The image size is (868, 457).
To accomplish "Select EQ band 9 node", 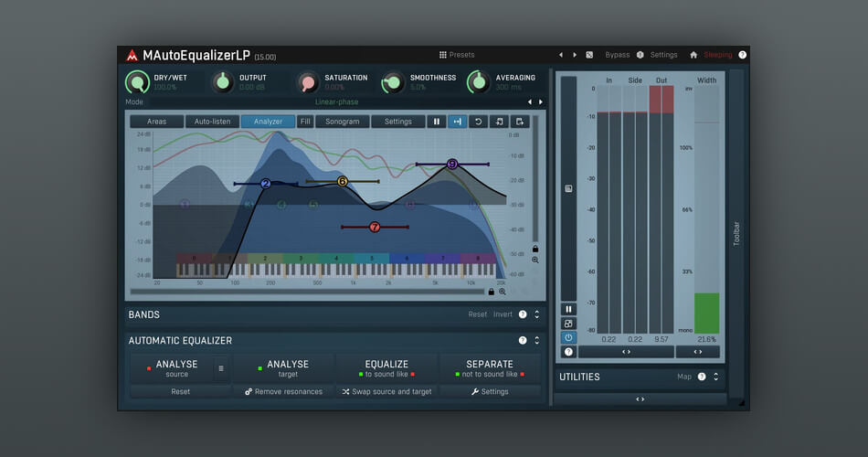I will coord(452,164).
